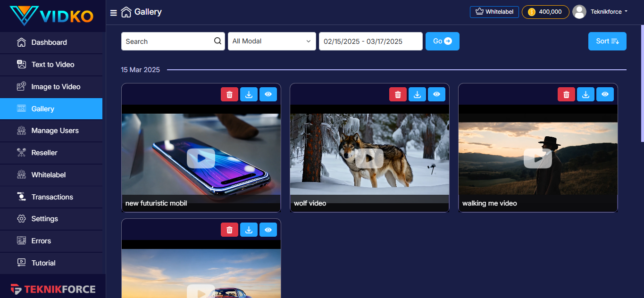The height and width of the screenshot is (298, 644).
Task: Play the wolf video thumbnail
Action: pyautogui.click(x=369, y=158)
